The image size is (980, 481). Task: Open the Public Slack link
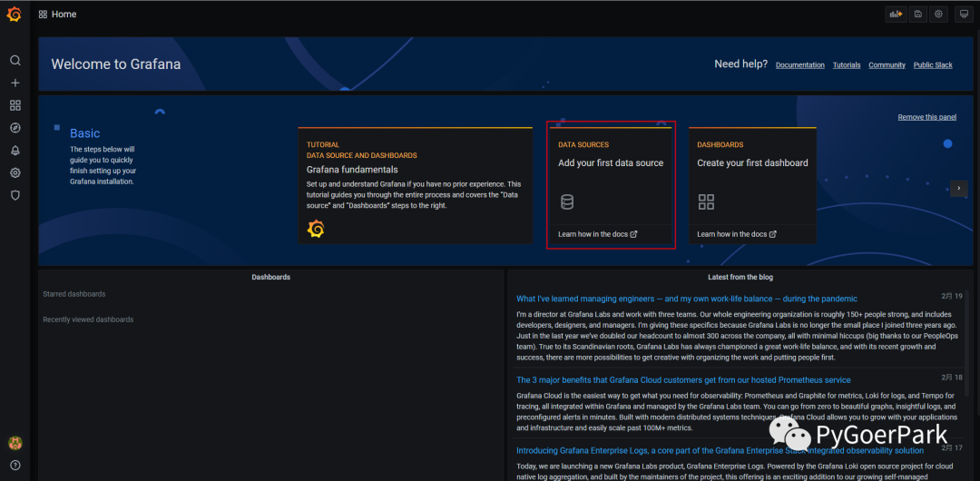933,65
